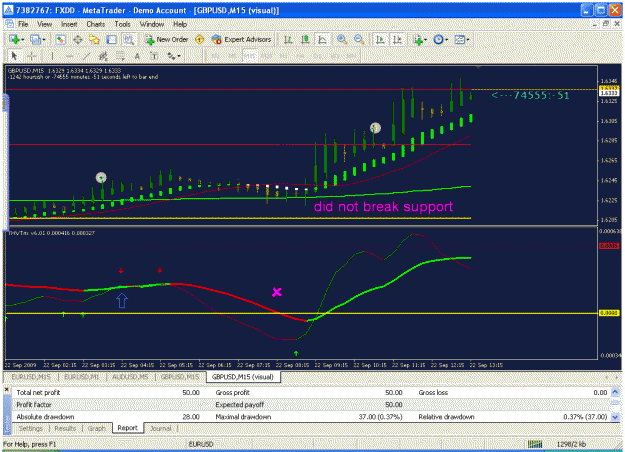Activate the Crosshair mode
The height and width of the screenshot is (452, 625).
32,56
